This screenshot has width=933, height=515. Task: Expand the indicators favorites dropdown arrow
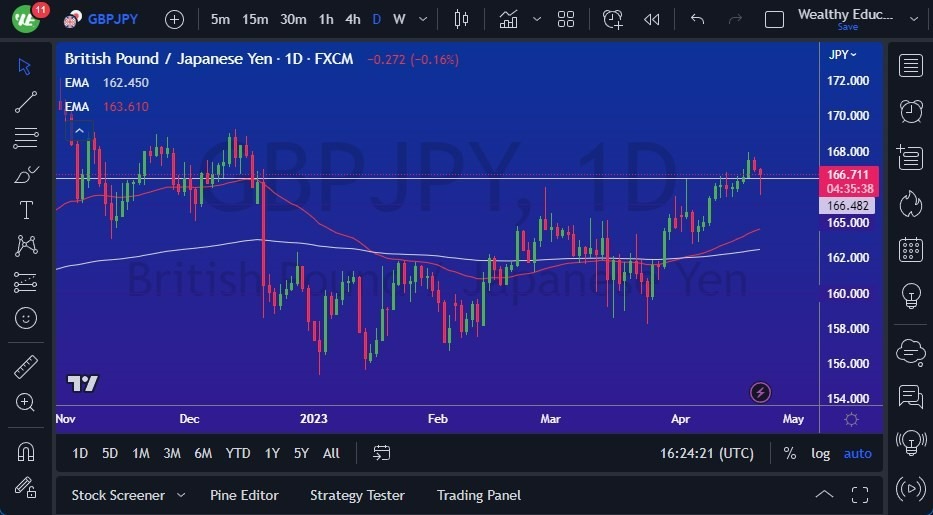[537, 20]
